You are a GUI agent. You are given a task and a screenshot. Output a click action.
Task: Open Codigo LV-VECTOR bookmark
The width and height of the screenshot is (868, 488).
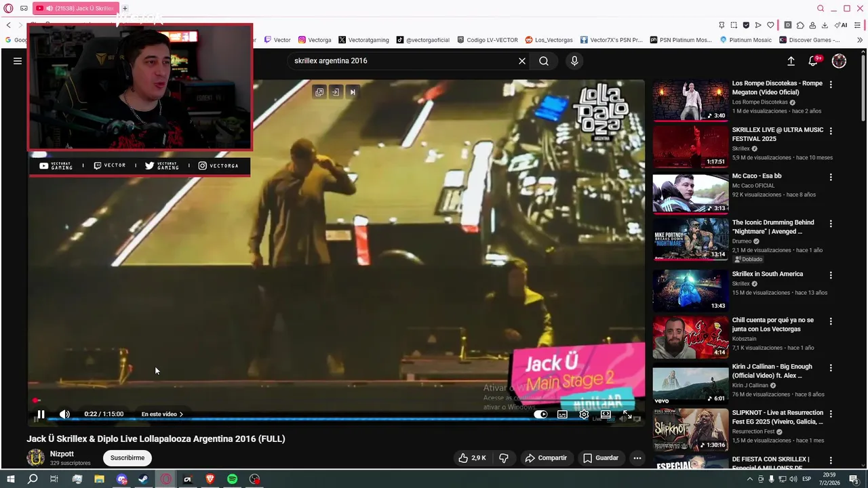(488, 40)
